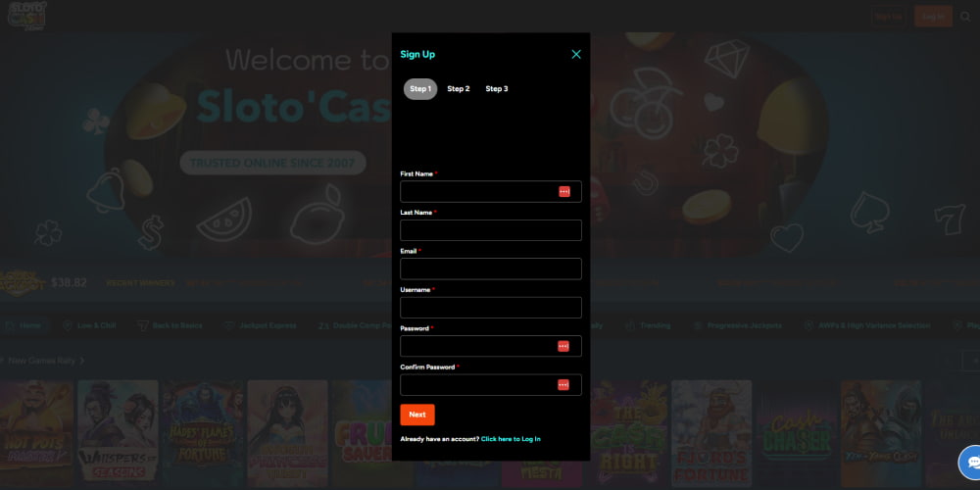The height and width of the screenshot is (490, 980).
Task: Open the Yin-Yang Clash game thumbnail
Action: point(881,434)
